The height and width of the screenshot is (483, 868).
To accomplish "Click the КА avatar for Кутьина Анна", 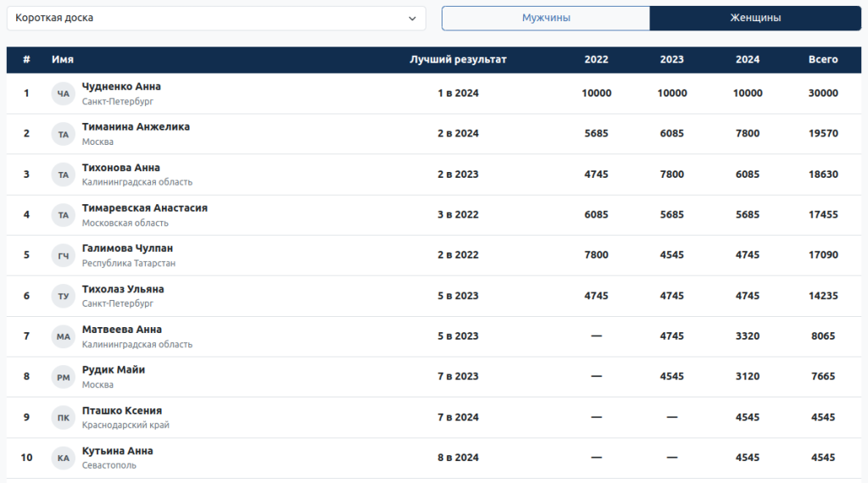I will click(x=64, y=458).
